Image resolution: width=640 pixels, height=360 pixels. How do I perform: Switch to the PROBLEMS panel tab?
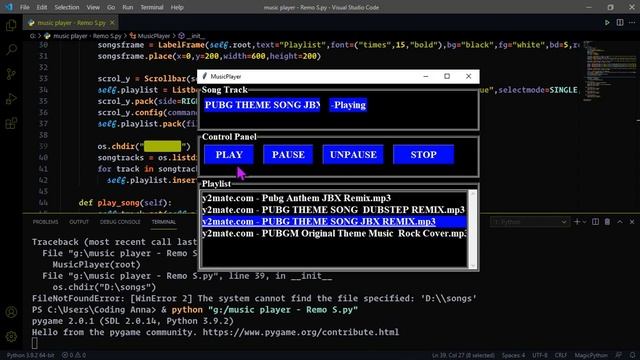(45, 222)
